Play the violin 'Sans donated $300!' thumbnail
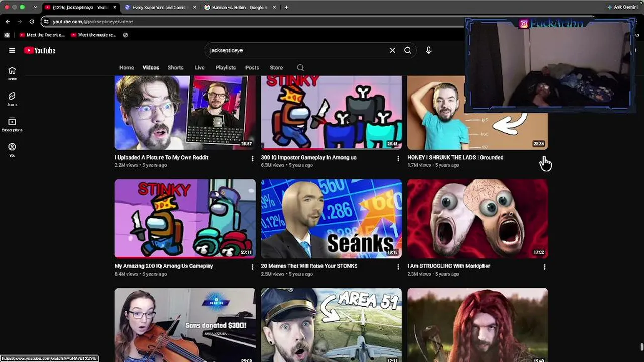Image resolution: width=644 pixels, height=362 pixels. (x=185, y=325)
